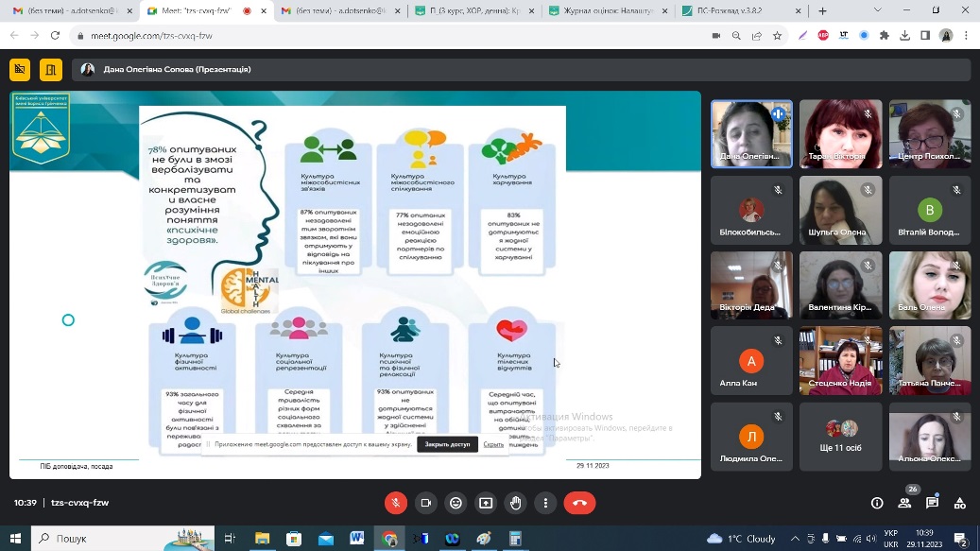Select the Ще 11 осіб participant tile

tap(841, 437)
